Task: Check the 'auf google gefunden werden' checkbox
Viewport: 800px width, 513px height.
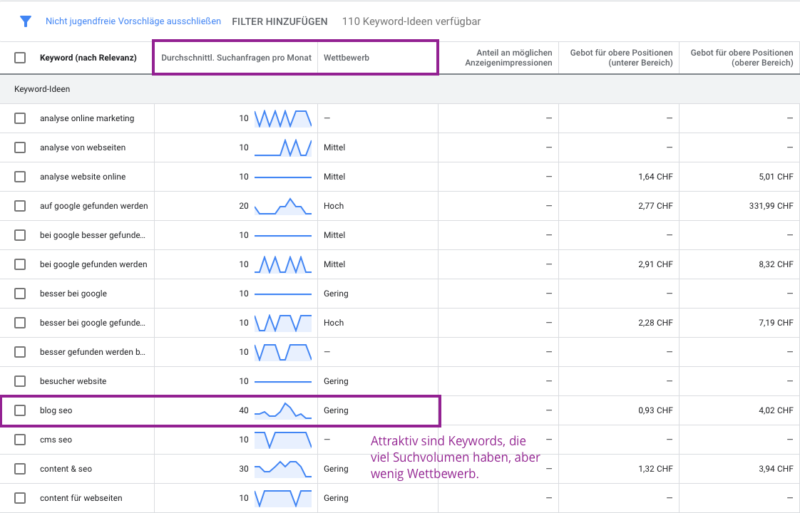Action: pyautogui.click(x=20, y=206)
